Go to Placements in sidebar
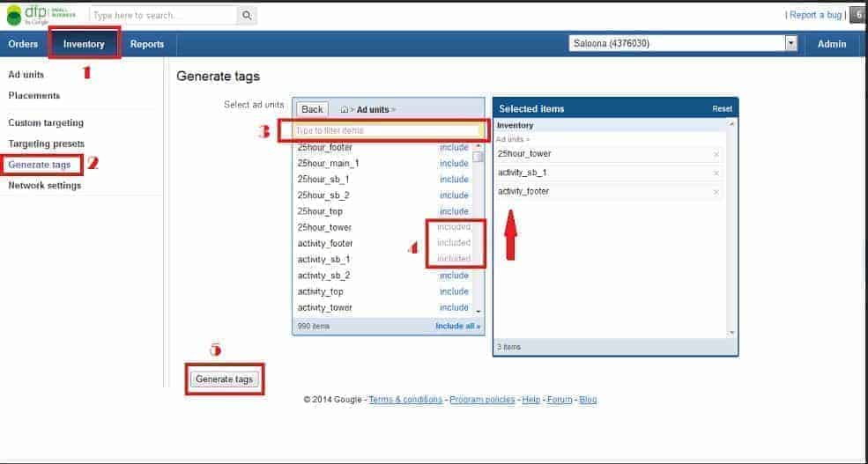This screenshot has height=464, width=868. coord(33,96)
